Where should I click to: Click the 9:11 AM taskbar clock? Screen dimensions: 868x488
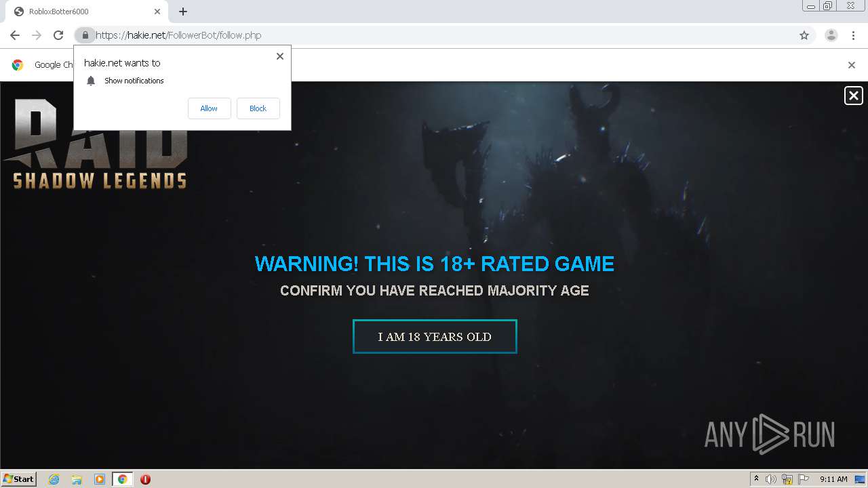tap(833, 479)
